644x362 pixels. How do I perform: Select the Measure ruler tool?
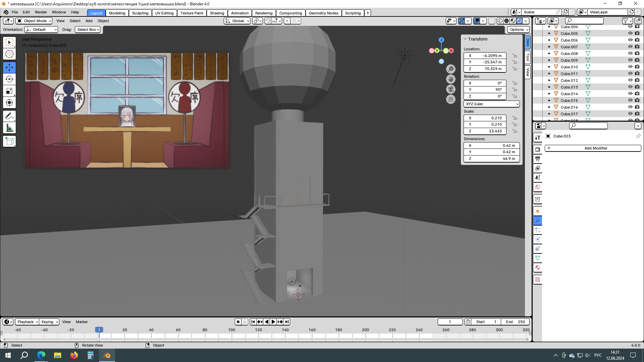(9, 128)
